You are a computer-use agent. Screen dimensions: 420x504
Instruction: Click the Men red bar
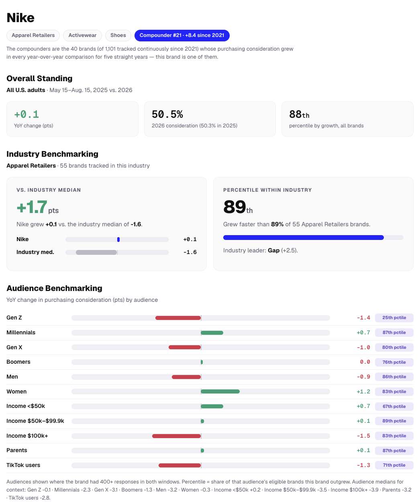pyautogui.click(x=186, y=377)
